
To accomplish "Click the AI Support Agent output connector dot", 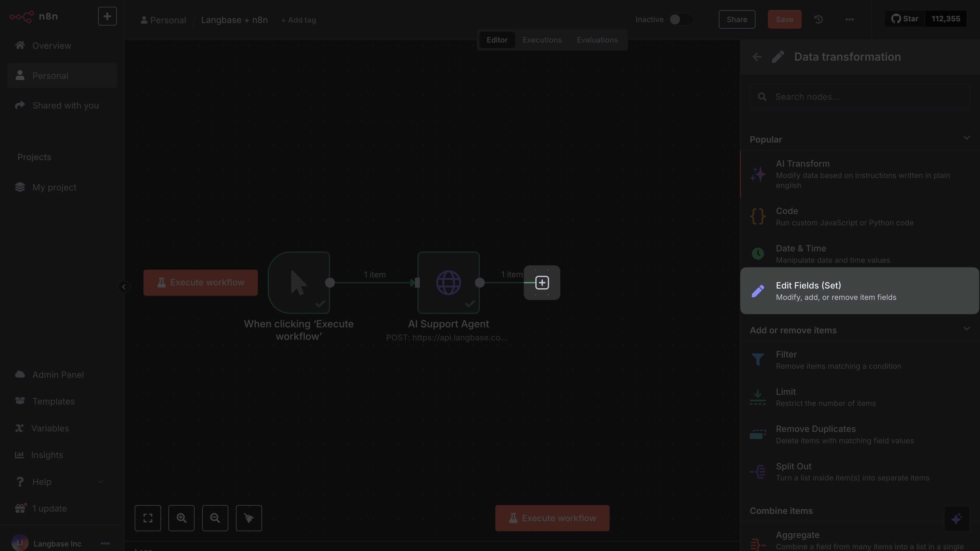I will tap(480, 283).
